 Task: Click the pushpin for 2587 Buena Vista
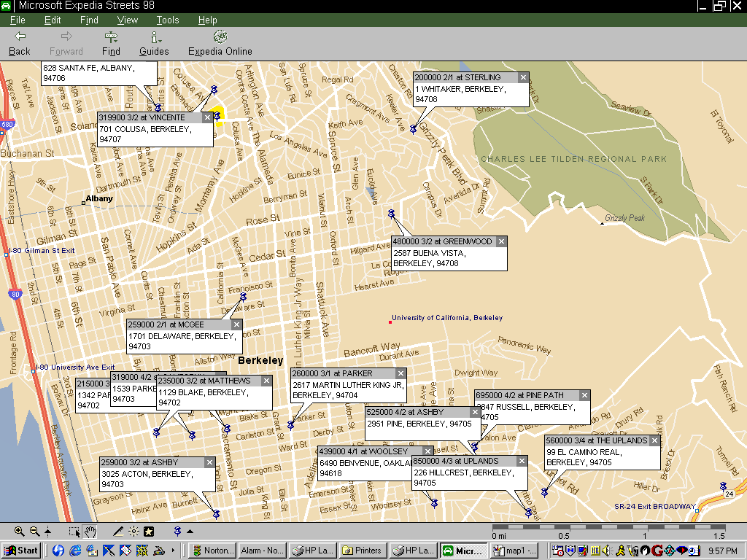391,214
